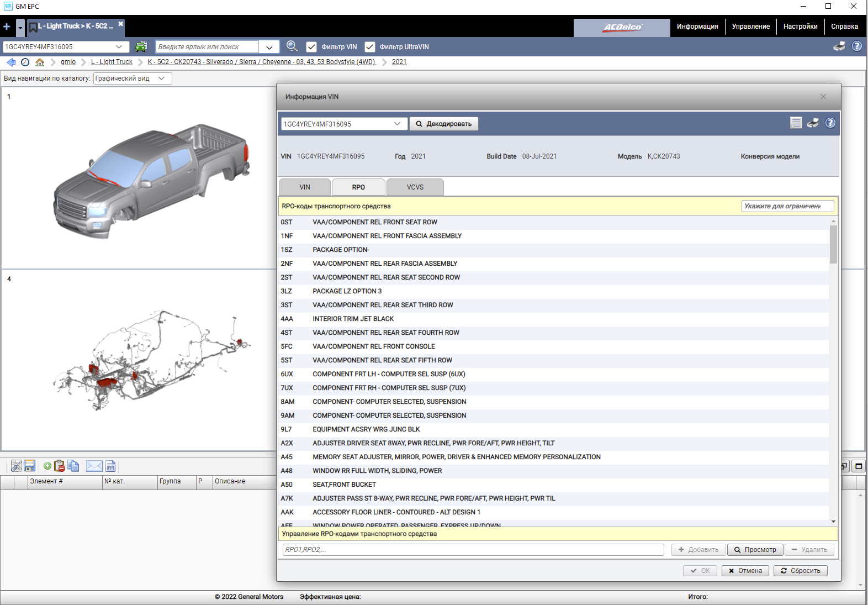Go back using the blue arrow icon
This screenshot has height=605, width=868.
[11, 62]
